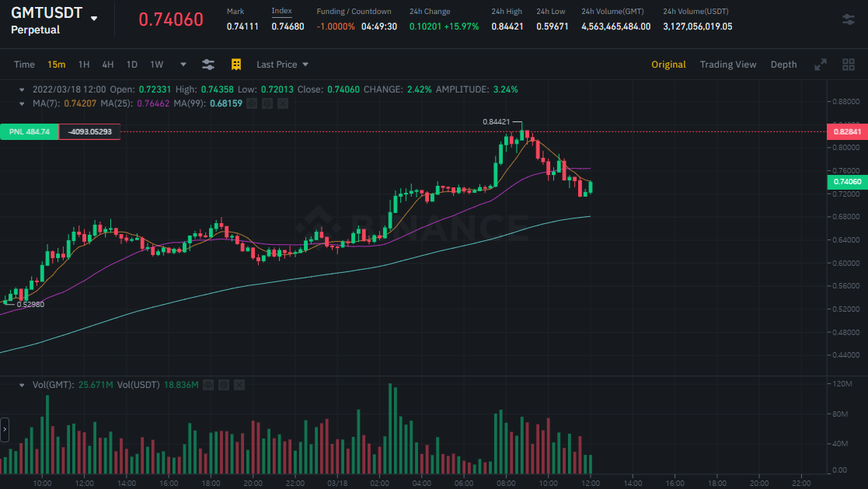Image resolution: width=868 pixels, height=489 pixels.
Task: Select the 1W interval
Action: tap(157, 65)
